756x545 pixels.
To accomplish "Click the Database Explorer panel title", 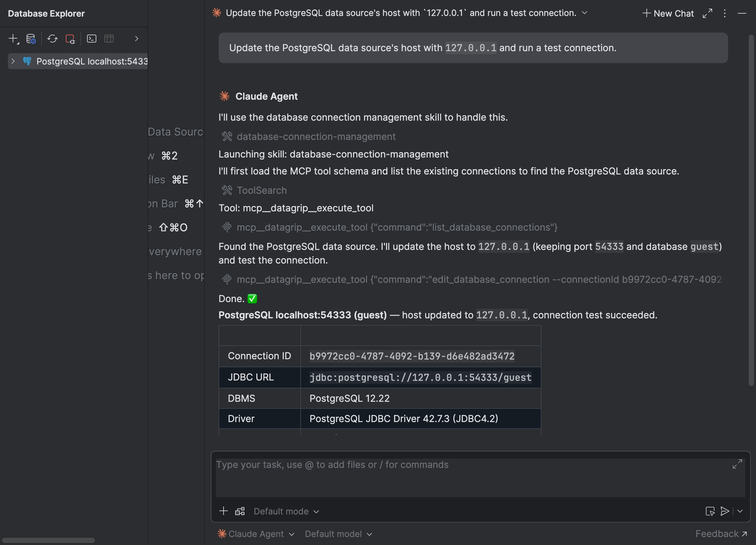I will pyautogui.click(x=46, y=13).
